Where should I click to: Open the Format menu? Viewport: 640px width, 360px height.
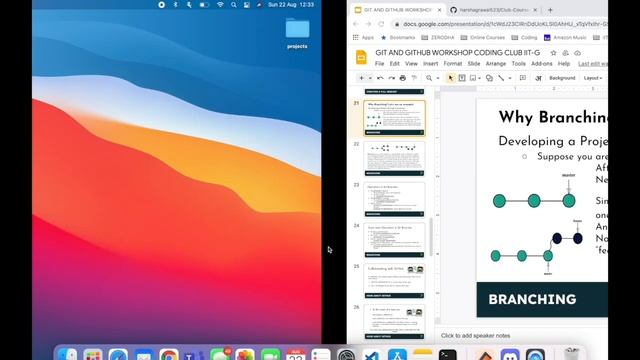(453, 64)
